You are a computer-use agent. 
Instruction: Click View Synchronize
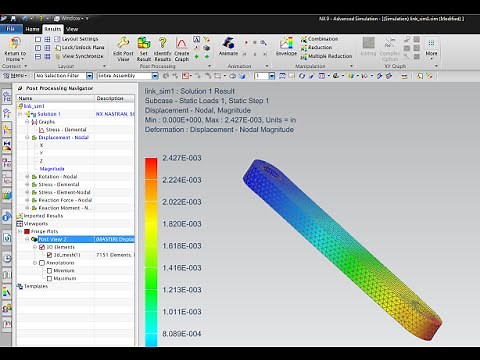[79, 56]
